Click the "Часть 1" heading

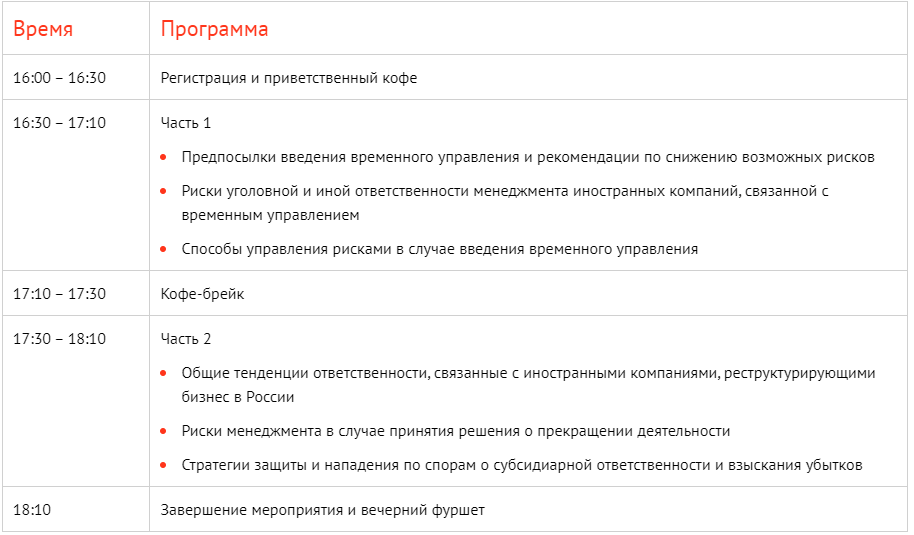[186, 123]
